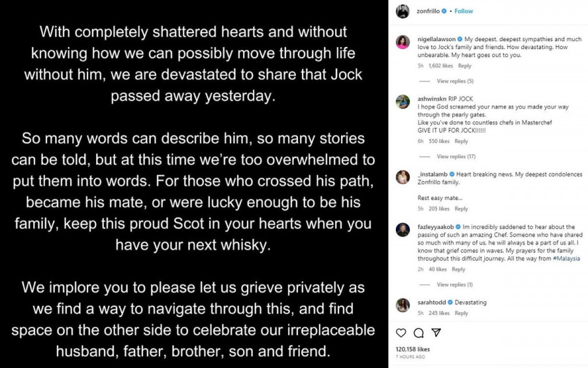Share post via paper plane icon

click(x=436, y=333)
